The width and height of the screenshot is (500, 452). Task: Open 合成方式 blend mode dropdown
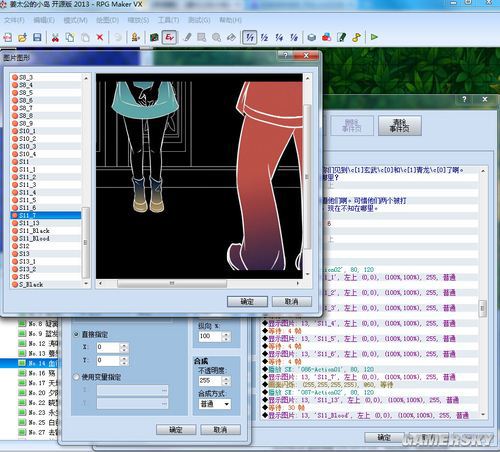(215, 404)
